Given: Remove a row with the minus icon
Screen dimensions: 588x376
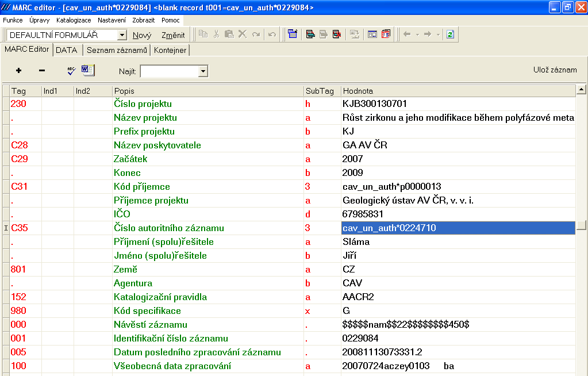Looking at the screenshot, I should click(x=42, y=70).
